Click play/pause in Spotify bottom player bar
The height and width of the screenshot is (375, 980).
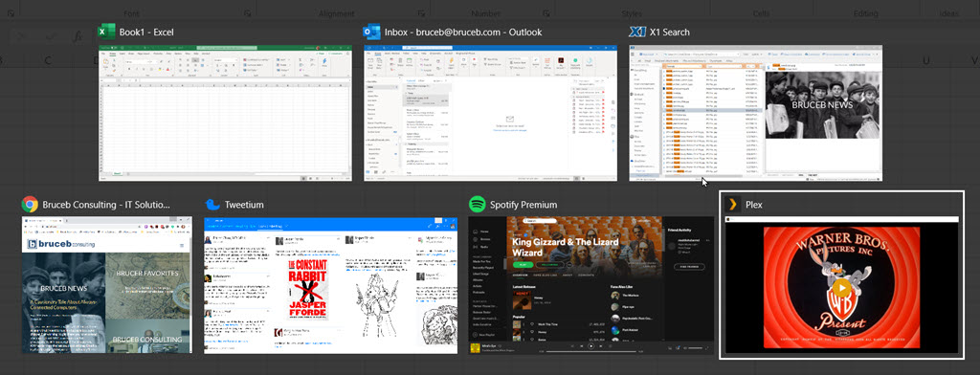click(590, 345)
